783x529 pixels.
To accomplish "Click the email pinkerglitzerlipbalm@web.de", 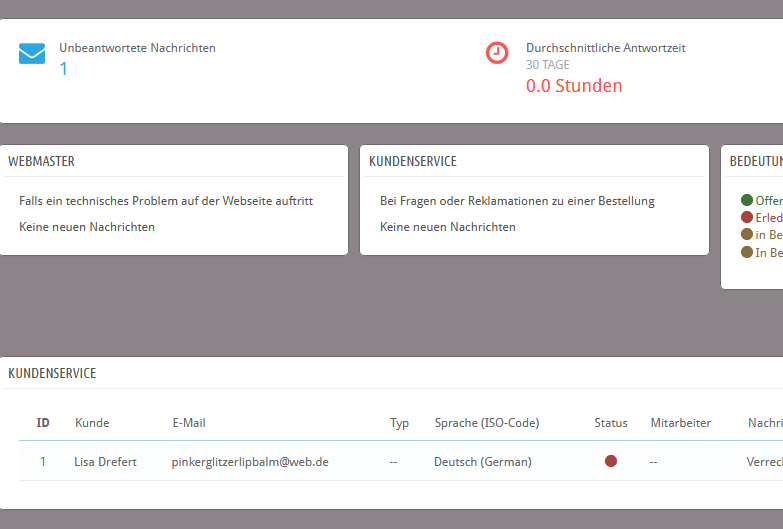I will [x=250, y=462].
